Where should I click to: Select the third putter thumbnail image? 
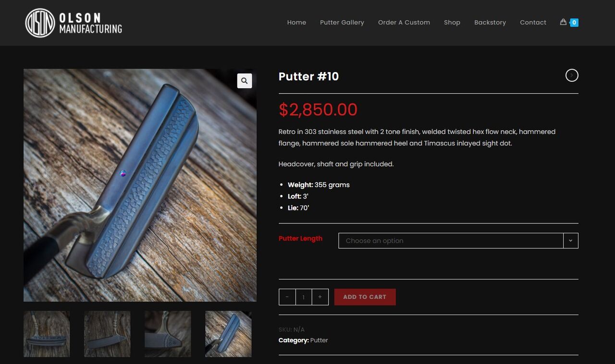click(x=168, y=334)
